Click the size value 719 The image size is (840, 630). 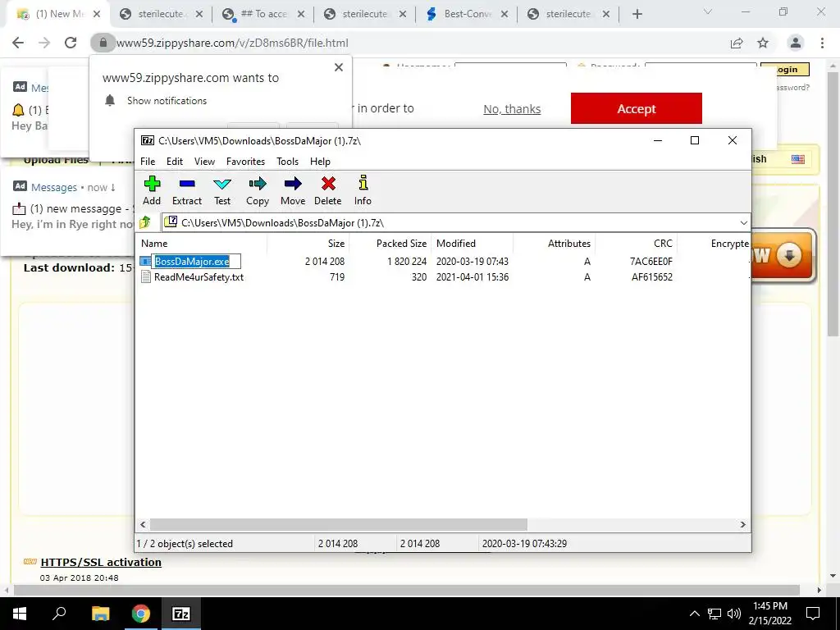pos(337,277)
